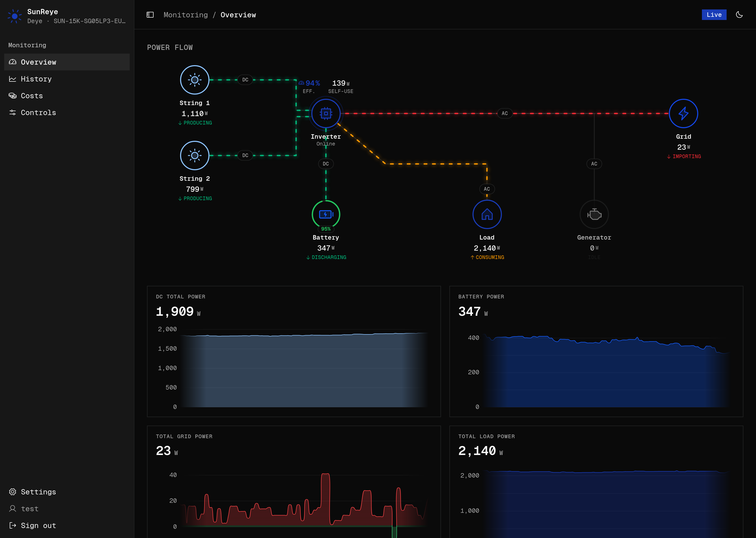Click the Live status badge
Image resolution: width=756 pixels, height=538 pixels.
[714, 14]
